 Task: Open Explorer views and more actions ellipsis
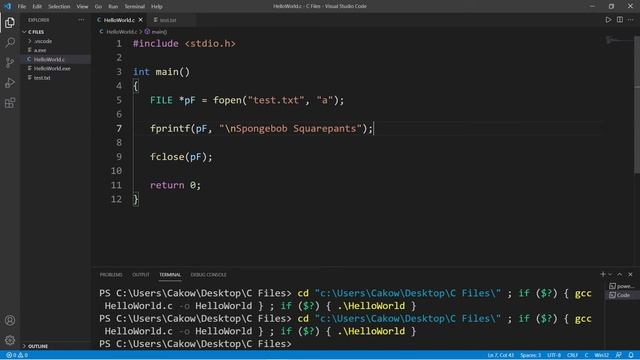pos(81,20)
